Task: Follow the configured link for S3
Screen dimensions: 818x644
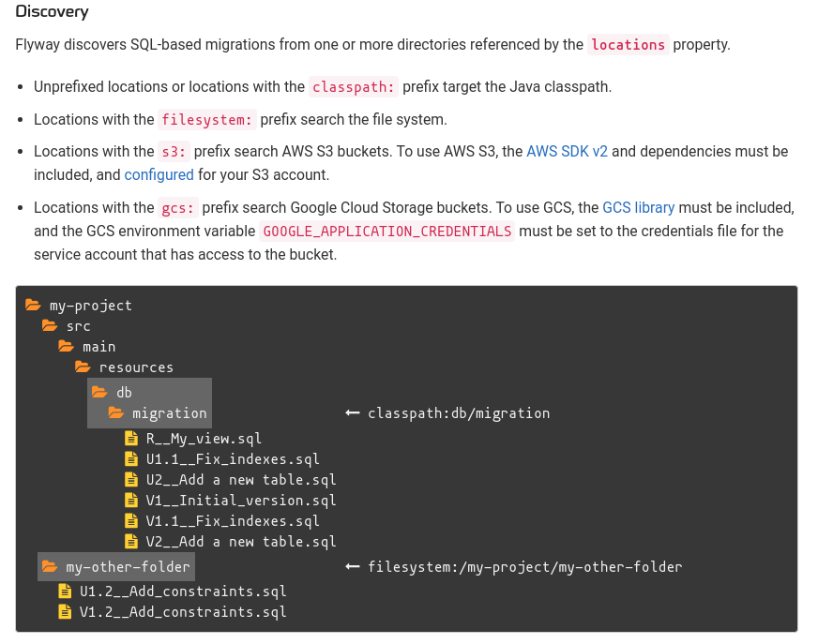Action: (159, 174)
